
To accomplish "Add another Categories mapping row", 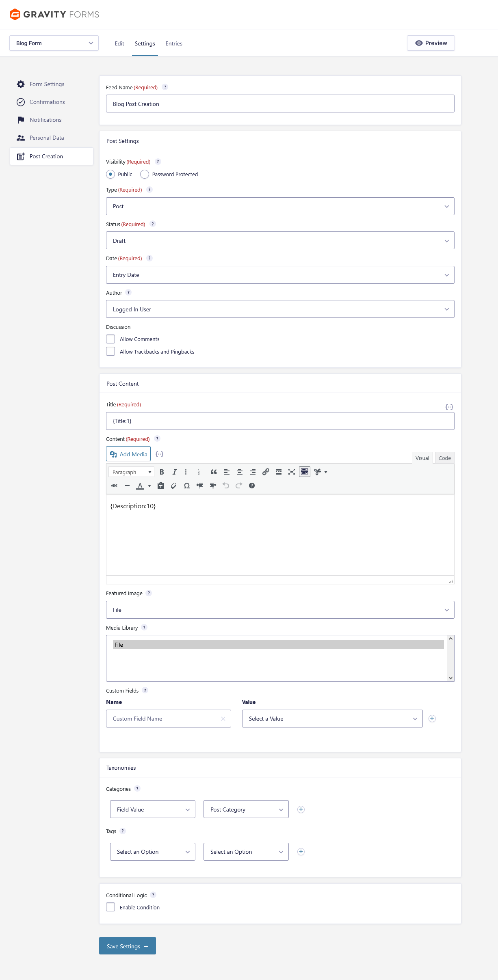I will (301, 809).
